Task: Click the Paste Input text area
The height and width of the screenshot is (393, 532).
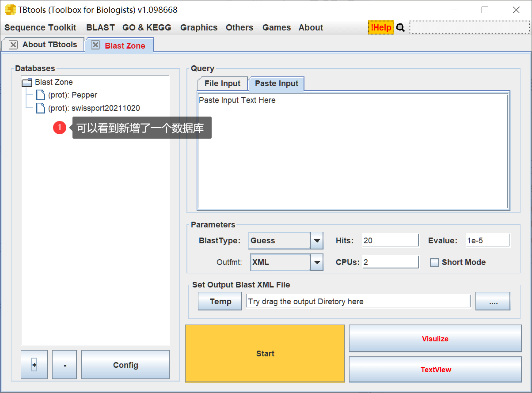Action: click(x=353, y=151)
